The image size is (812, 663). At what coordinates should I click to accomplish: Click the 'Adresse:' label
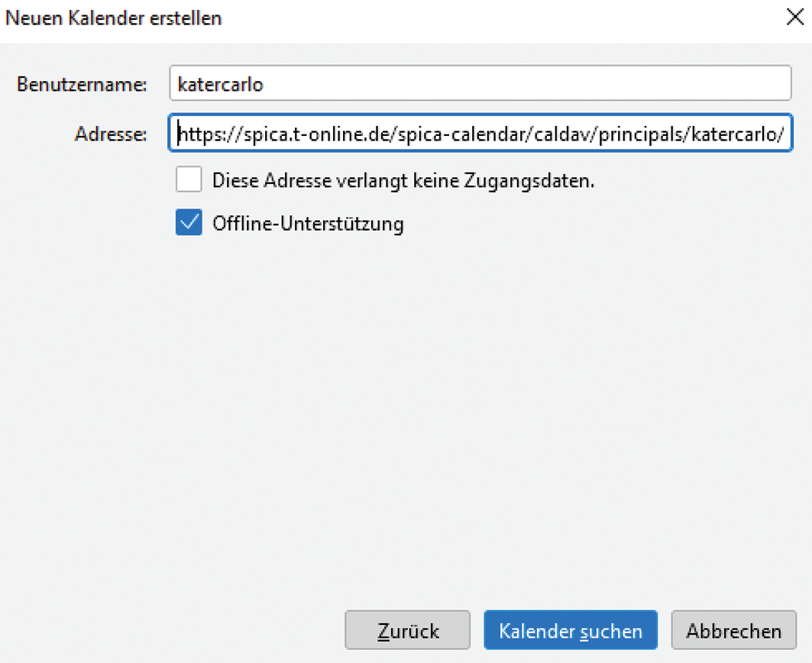pos(110,134)
